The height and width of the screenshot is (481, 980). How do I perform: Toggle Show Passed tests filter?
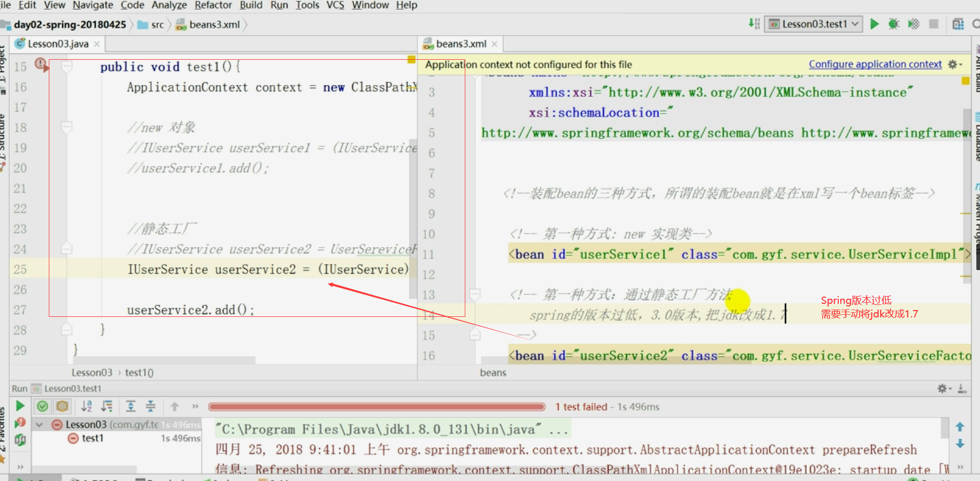(43, 406)
